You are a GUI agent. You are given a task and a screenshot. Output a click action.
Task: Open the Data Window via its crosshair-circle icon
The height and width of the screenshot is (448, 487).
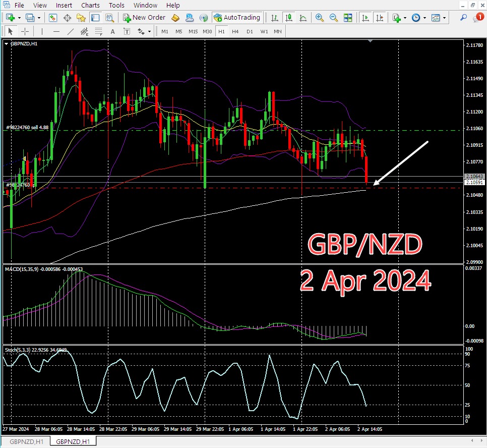(67, 18)
